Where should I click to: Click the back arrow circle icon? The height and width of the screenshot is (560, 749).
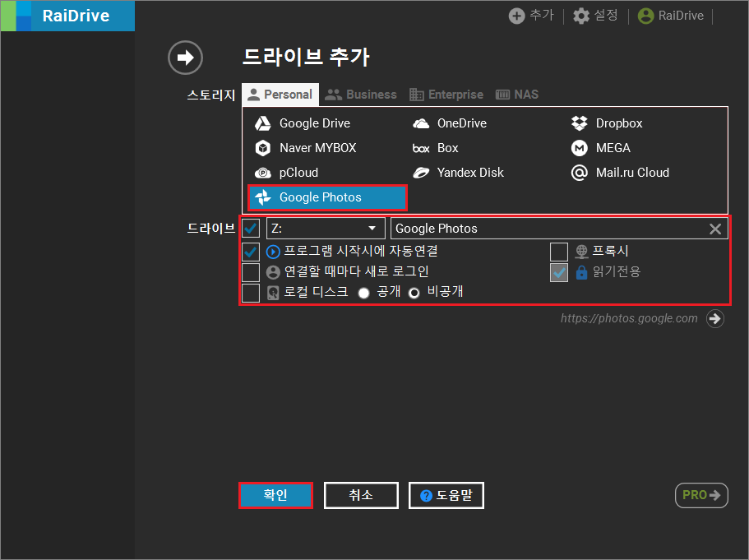point(185,58)
